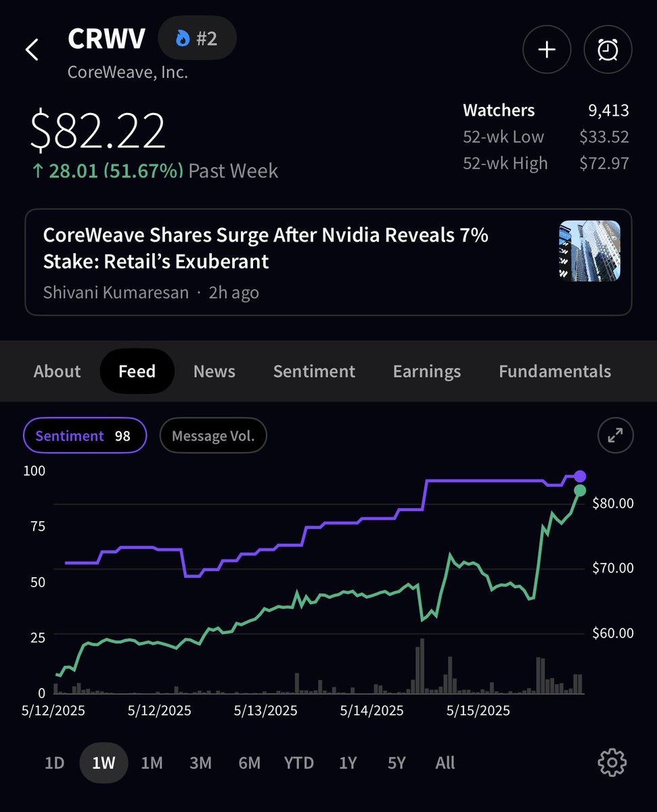Tap the $82.22 current price
The height and width of the screenshot is (812, 657).
point(98,131)
